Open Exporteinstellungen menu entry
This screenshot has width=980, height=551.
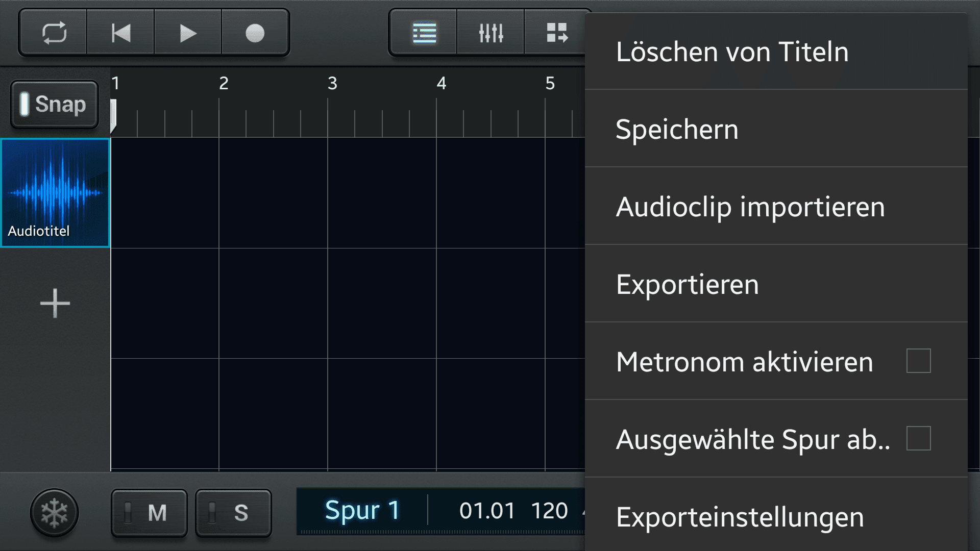click(x=776, y=515)
